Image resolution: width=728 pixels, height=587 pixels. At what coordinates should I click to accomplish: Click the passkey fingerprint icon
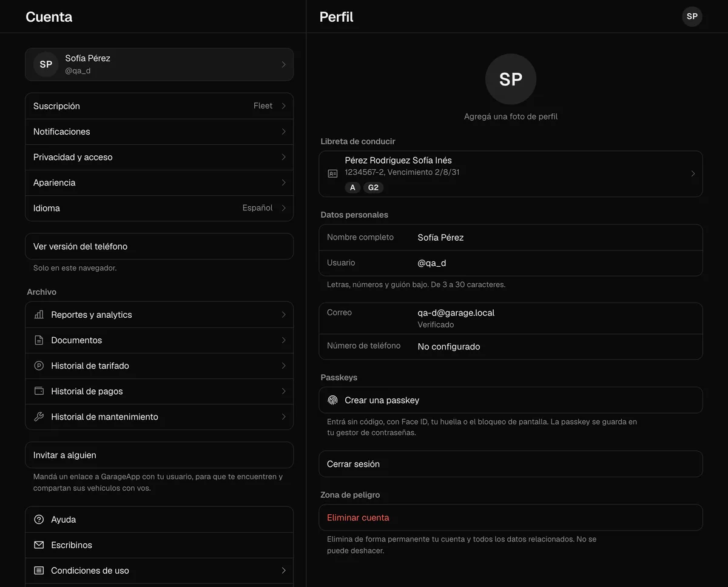pyautogui.click(x=332, y=400)
